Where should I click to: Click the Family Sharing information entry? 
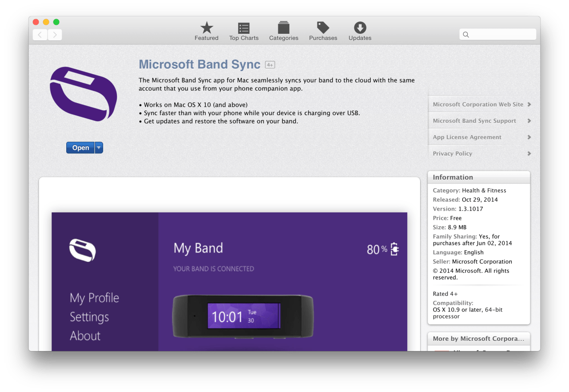click(473, 240)
